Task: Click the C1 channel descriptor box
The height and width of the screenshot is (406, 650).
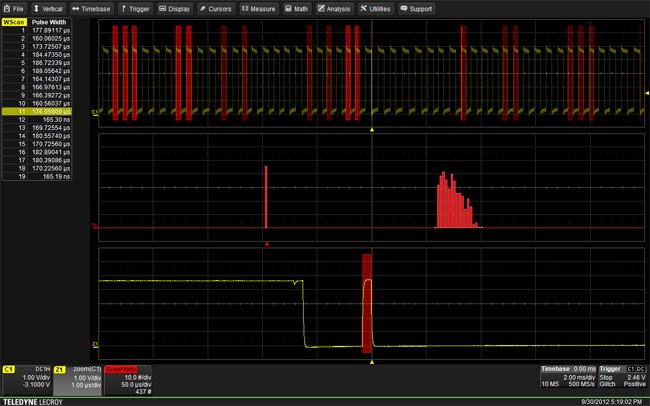Action: pyautogui.click(x=26, y=378)
